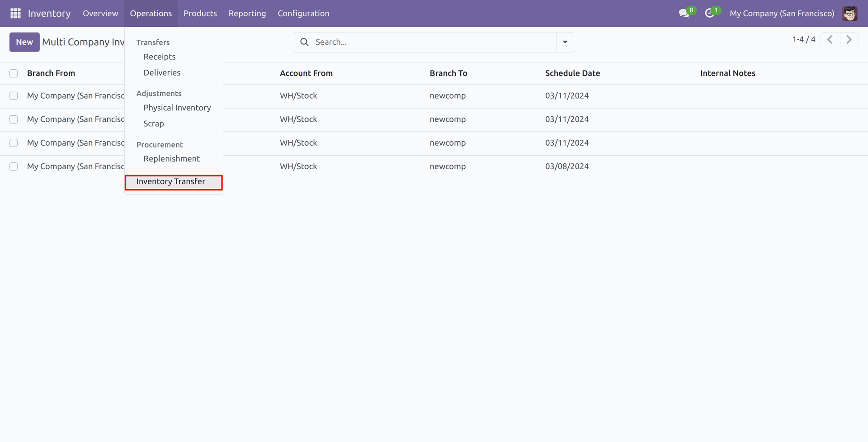This screenshot has width=868, height=442.
Task: Expand the search filter options dropdown
Action: click(565, 42)
